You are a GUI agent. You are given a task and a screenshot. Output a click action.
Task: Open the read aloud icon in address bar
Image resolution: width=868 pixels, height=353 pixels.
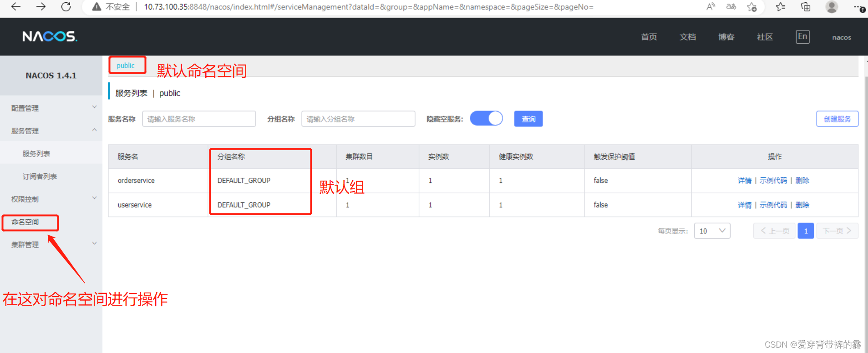pyautogui.click(x=711, y=6)
